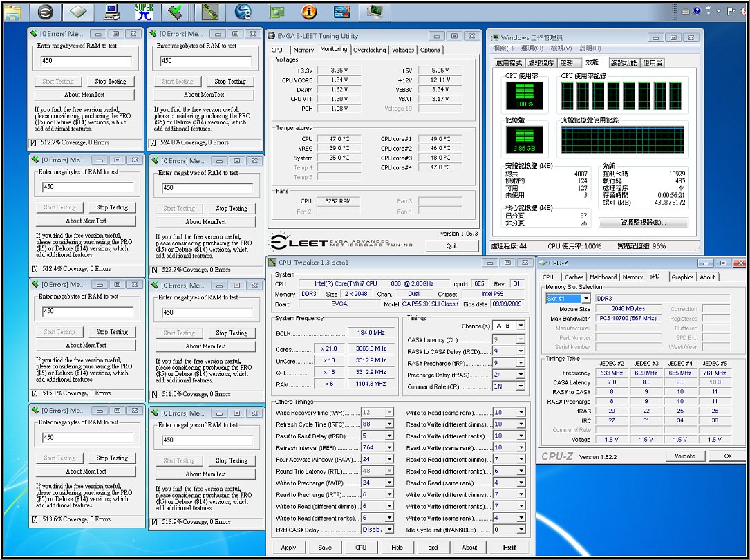Image resolution: width=750 pixels, height=560 pixels.
Task: Click the green graphics card taskbar icon
Action: (x=276, y=12)
